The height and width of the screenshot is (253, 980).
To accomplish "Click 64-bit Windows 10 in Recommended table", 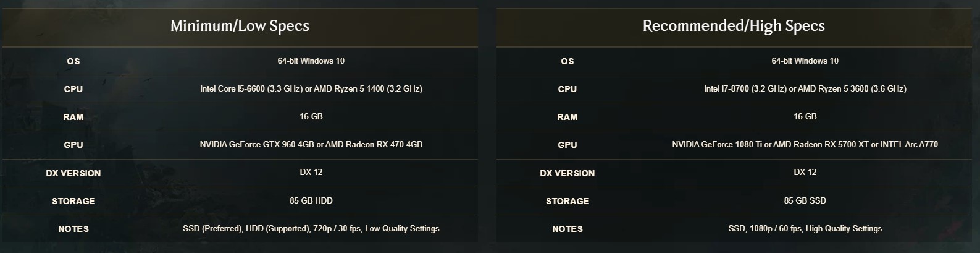I will 805,61.
